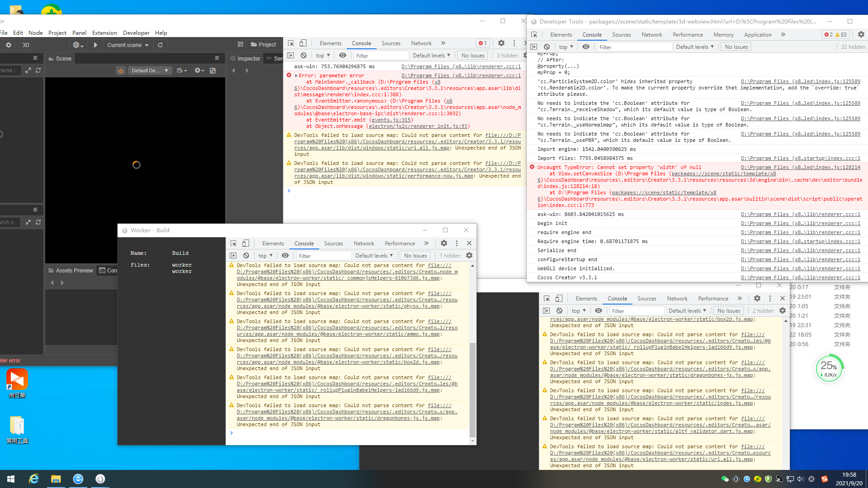This screenshot has height=488, width=868.
Task: Open the Developer menu
Action: [x=136, y=33]
